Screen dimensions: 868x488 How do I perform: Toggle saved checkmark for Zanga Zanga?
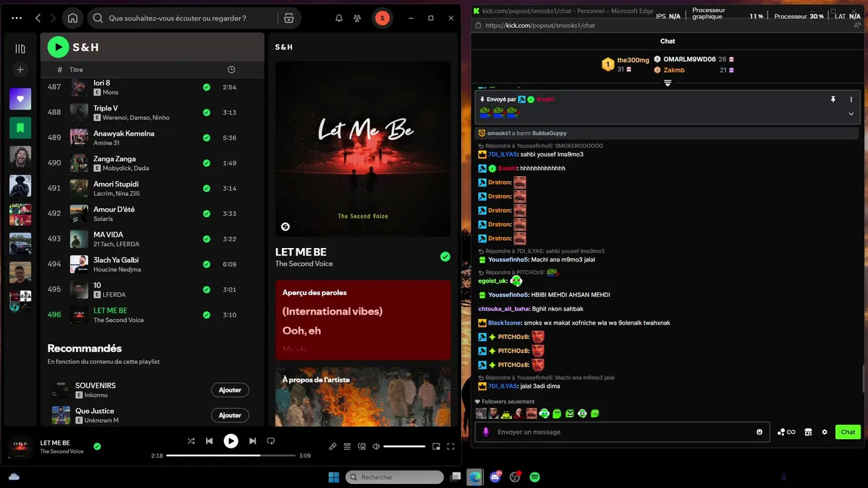tap(206, 163)
